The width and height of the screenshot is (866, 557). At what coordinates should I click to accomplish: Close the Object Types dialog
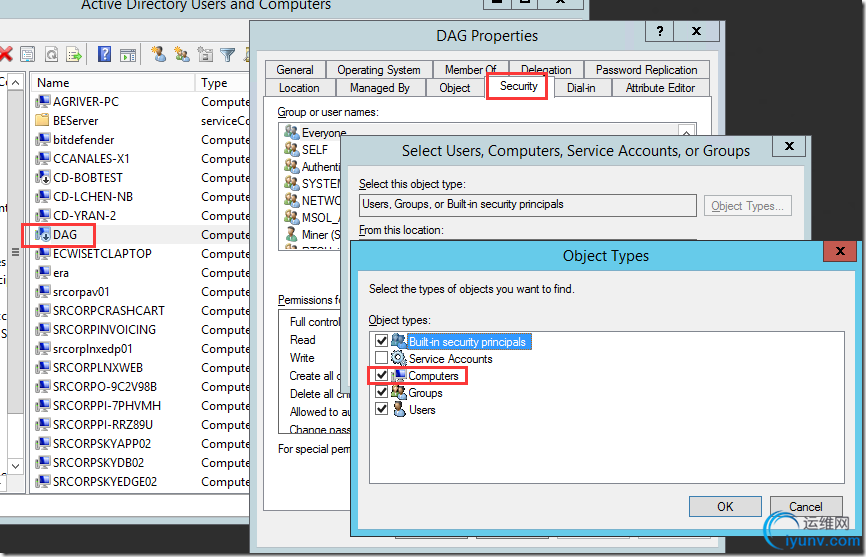pos(841,251)
